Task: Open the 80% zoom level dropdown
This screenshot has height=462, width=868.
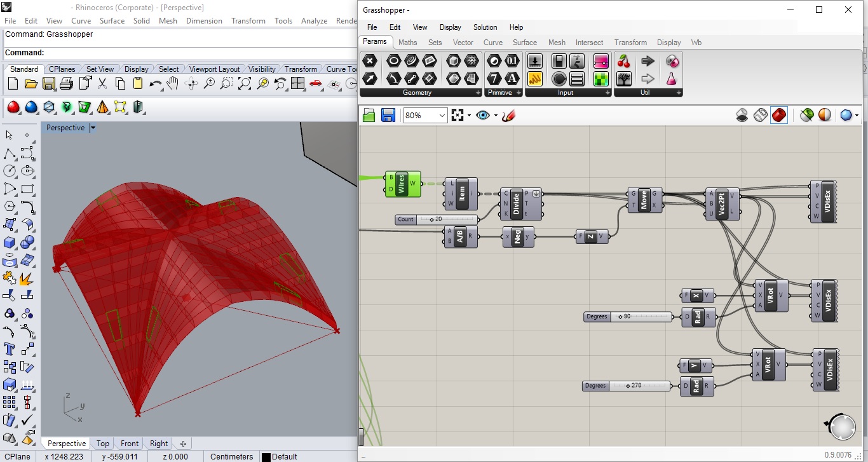Action: click(442, 116)
